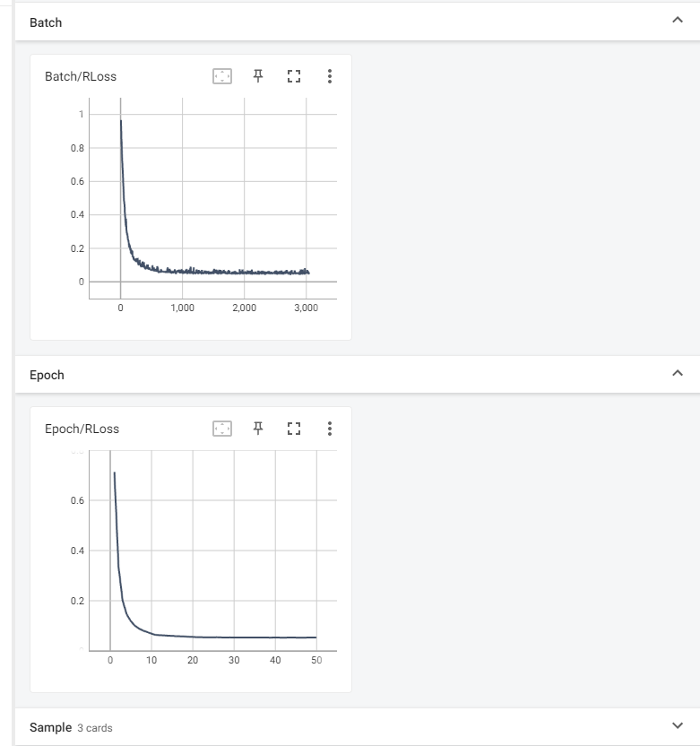Click the Batch section header label
Image resolution: width=700 pixels, height=746 pixels.
pos(46,22)
